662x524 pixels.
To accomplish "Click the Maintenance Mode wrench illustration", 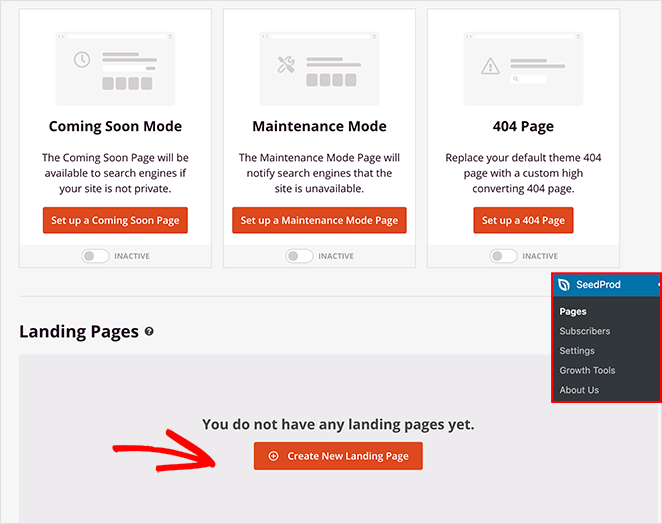I will (285, 65).
